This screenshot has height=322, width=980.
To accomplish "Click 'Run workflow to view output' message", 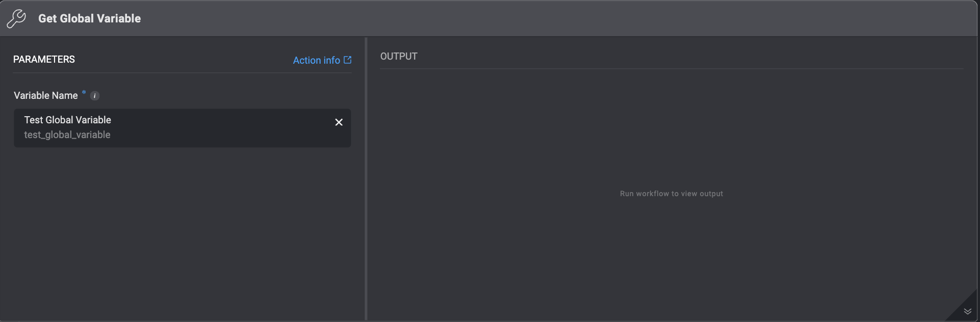I will (672, 194).
